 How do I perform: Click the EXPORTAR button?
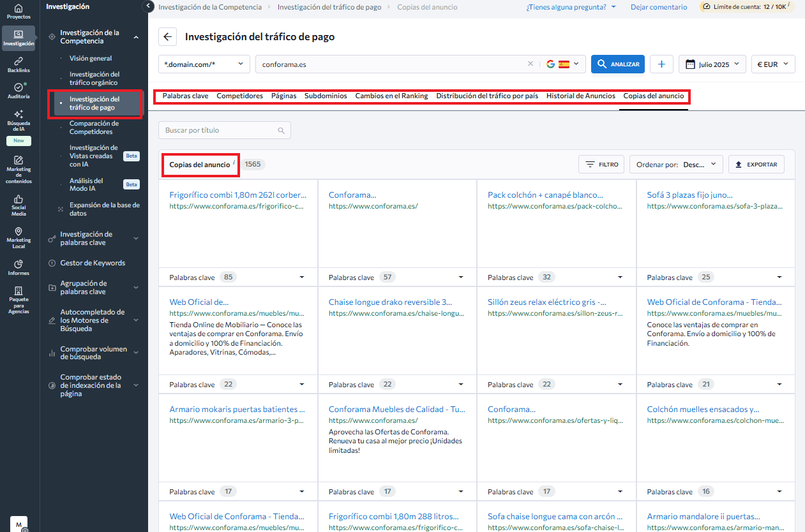click(756, 164)
